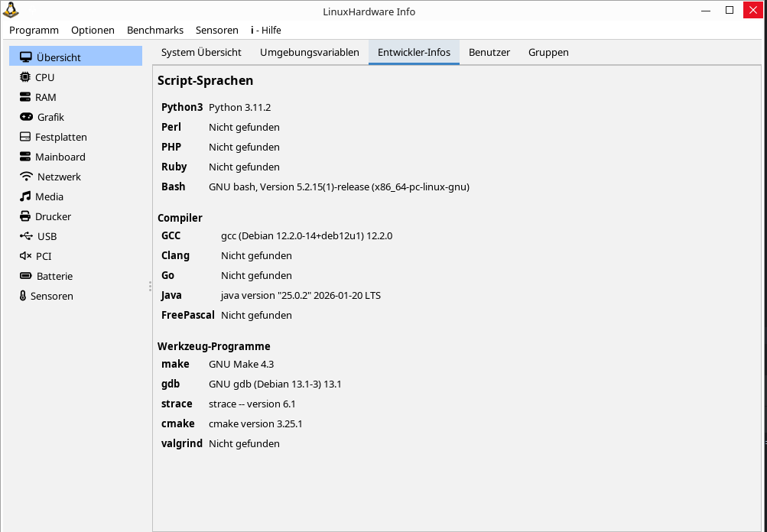
Task: Open the Benchmarks menu
Action: coord(155,30)
